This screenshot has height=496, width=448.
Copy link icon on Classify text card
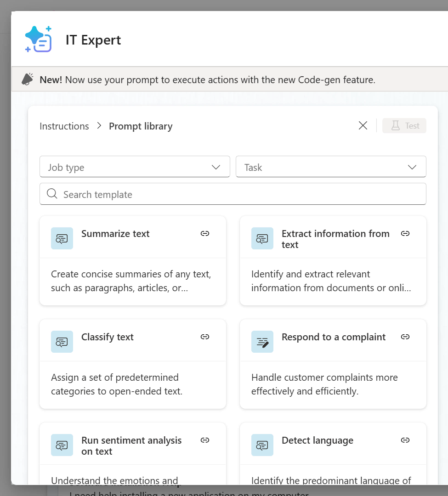coord(205,337)
